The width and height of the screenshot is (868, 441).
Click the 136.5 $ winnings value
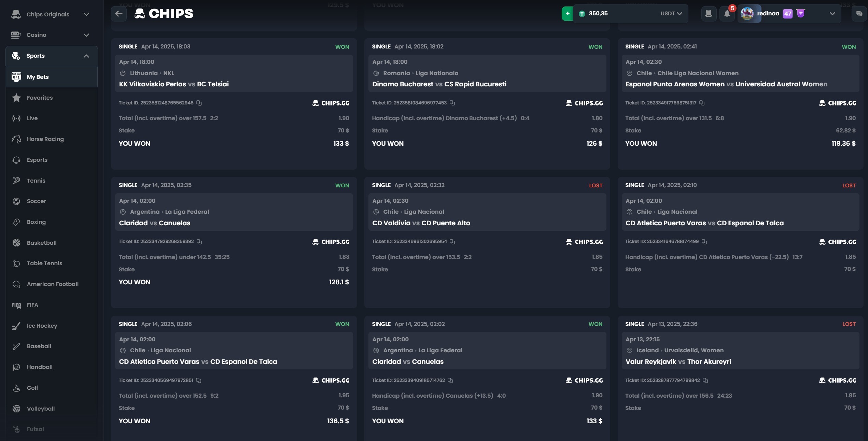tap(338, 421)
